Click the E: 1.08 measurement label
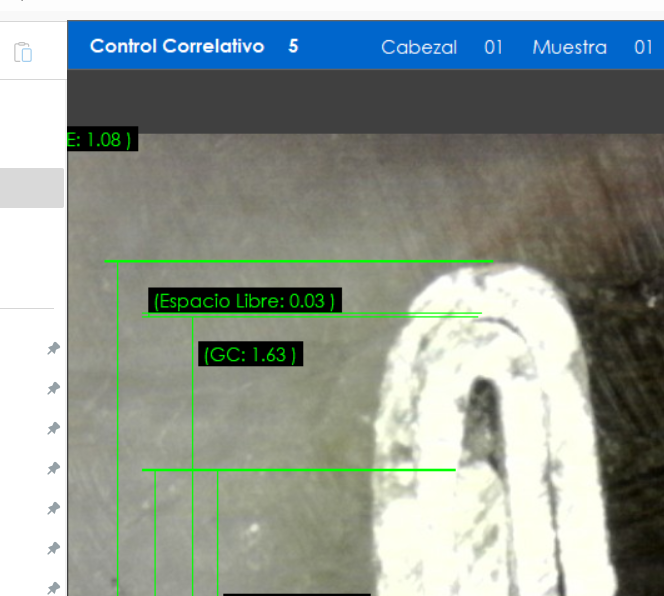 click(101, 140)
